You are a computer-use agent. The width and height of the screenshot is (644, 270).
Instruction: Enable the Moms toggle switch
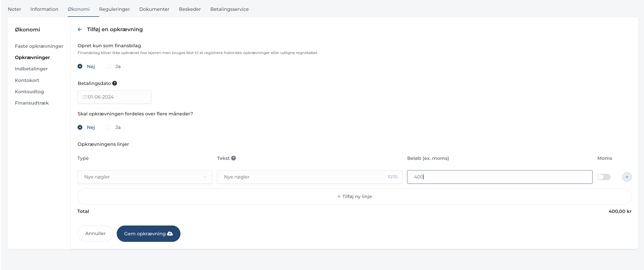[x=604, y=177]
